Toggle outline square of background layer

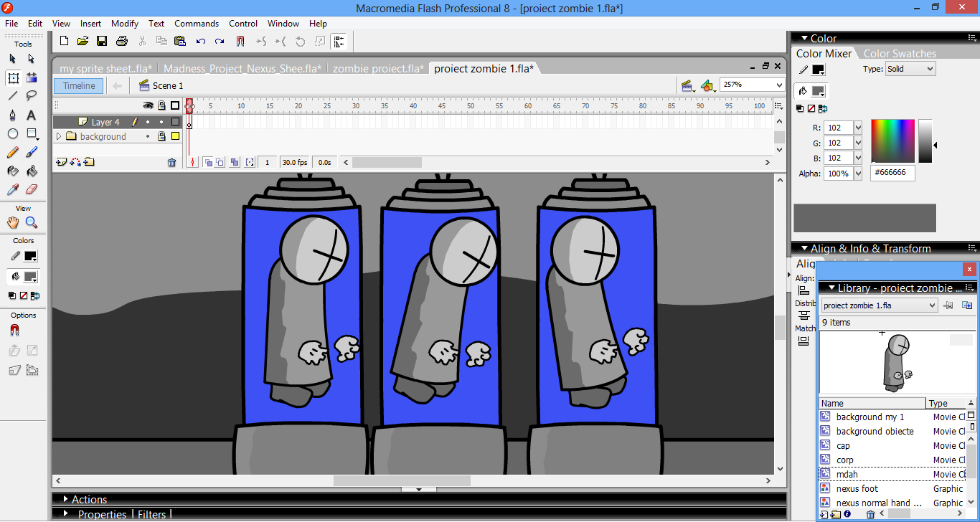coord(175,136)
